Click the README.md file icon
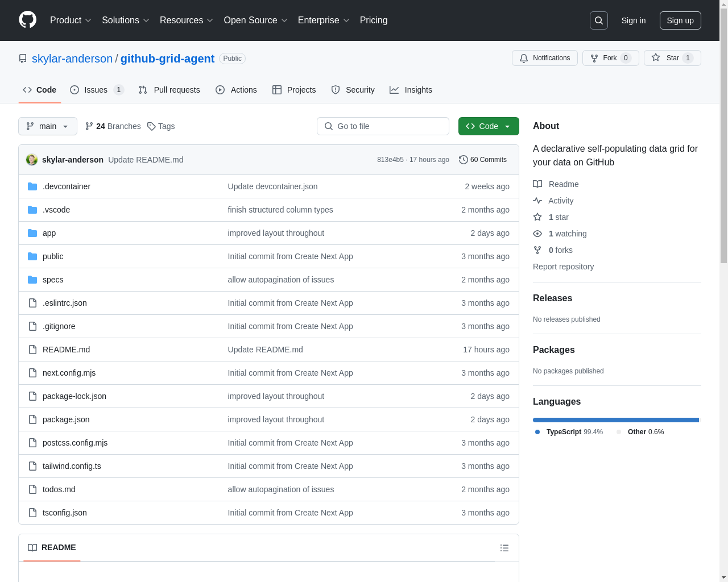 tap(32, 350)
